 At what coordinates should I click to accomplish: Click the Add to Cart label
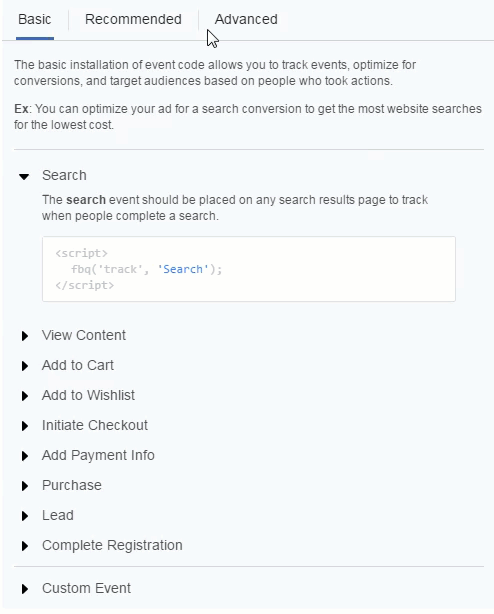(78, 365)
